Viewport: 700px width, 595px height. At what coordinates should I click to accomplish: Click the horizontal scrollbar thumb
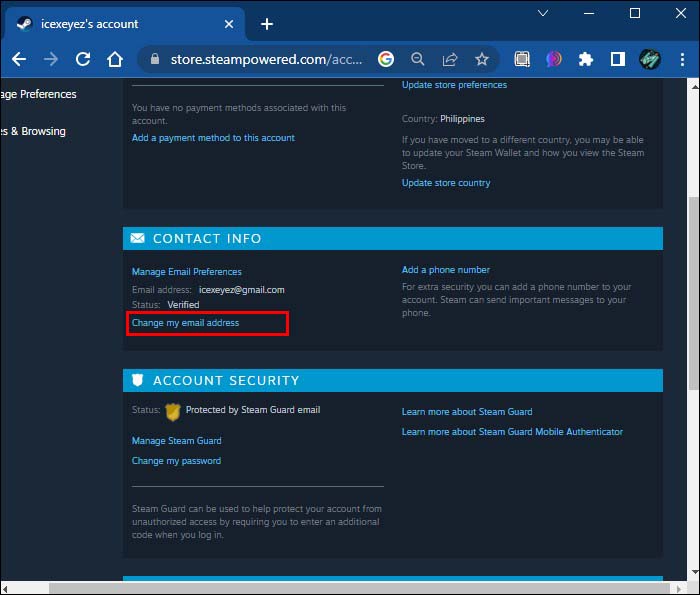tap(359, 588)
